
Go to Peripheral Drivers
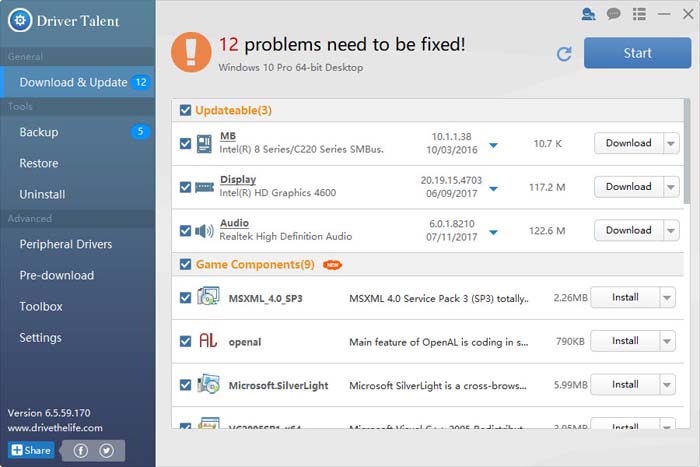(77, 244)
